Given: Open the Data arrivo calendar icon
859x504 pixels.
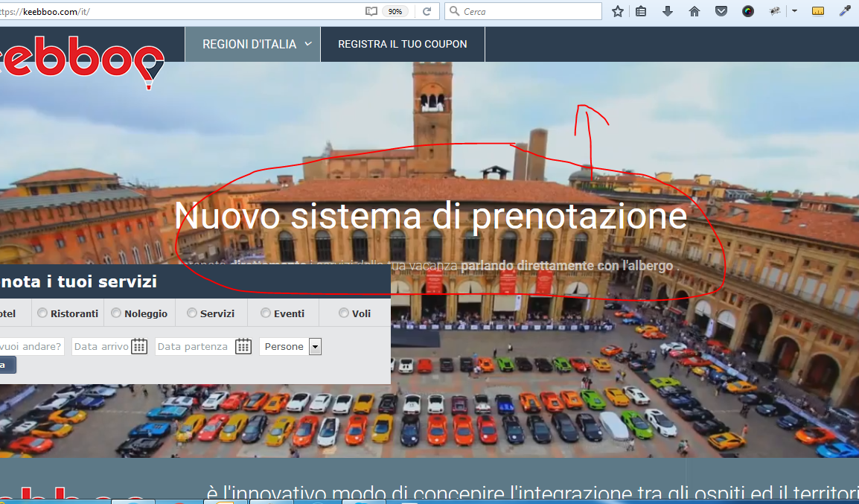Looking at the screenshot, I should 139,346.
